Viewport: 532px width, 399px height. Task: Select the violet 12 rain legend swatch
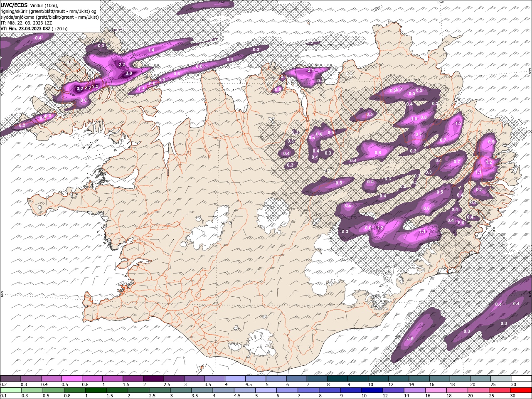[x=393, y=390]
